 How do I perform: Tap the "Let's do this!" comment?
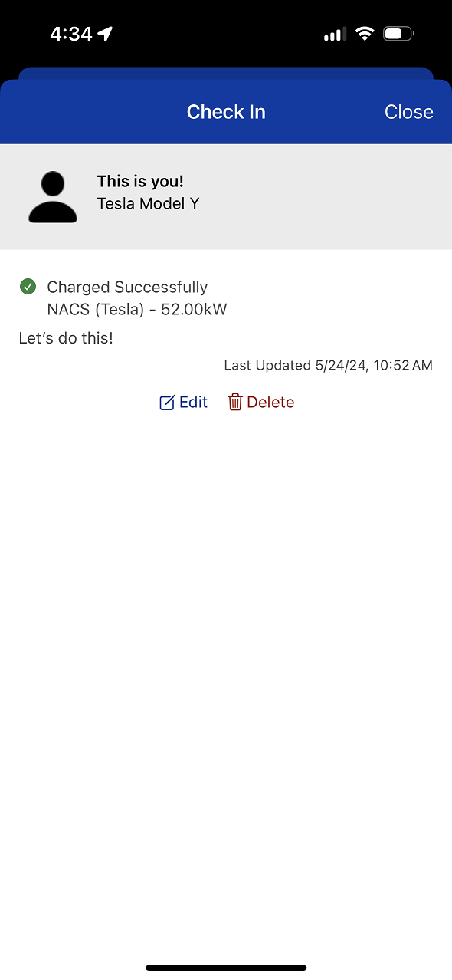[x=66, y=337]
